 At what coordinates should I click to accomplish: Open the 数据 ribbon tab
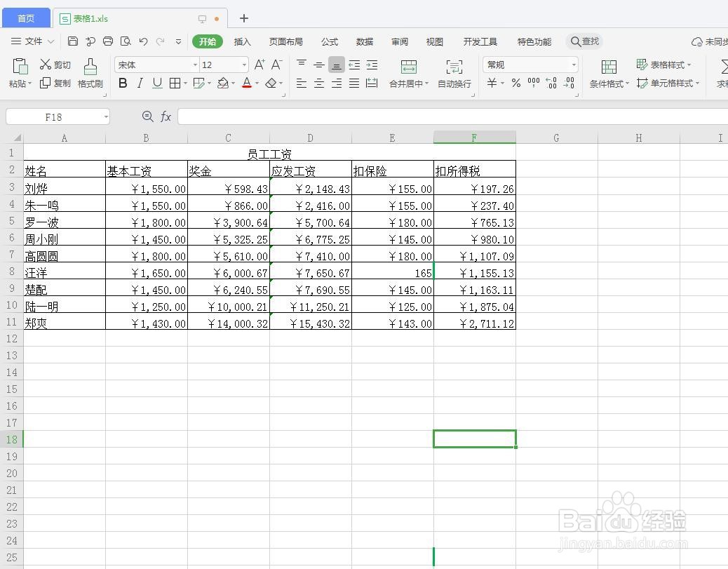click(364, 41)
